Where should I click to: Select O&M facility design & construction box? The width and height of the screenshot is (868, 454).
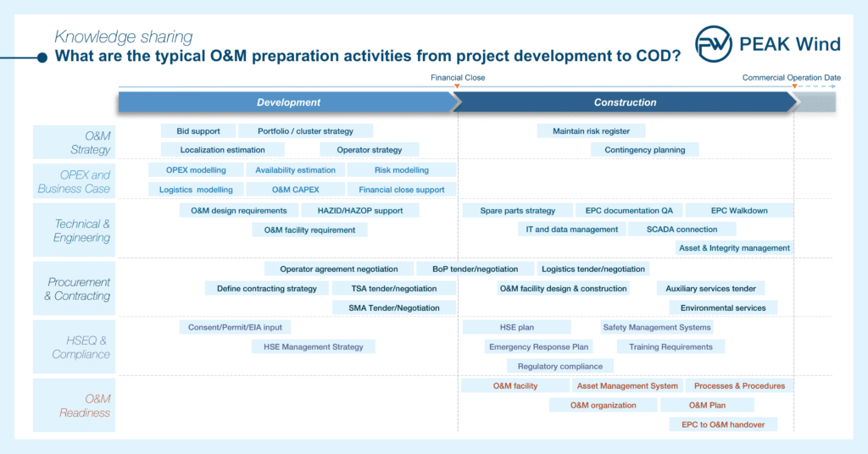tap(564, 288)
